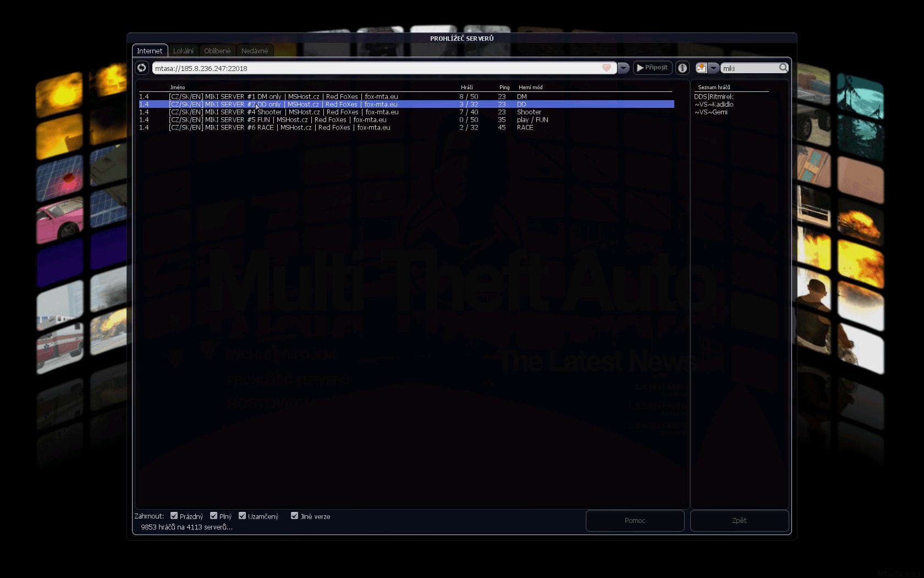Click the '7 / 40' players cell

click(x=469, y=112)
